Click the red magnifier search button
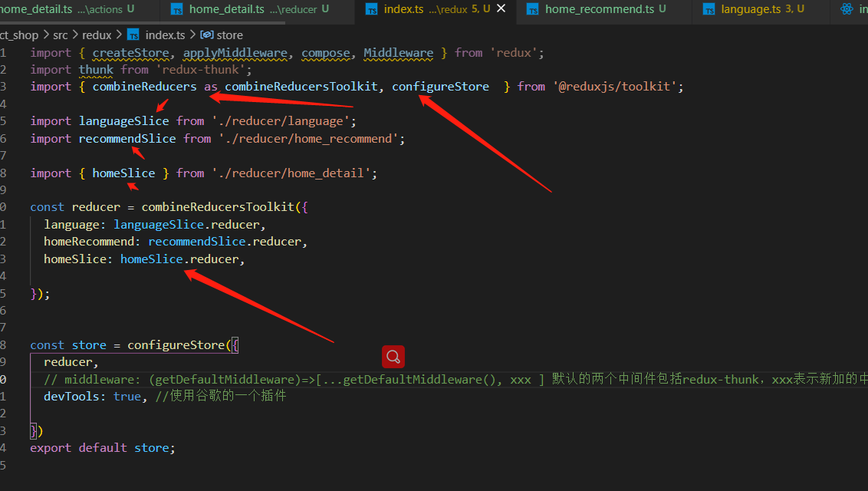Screen dimensions: 868x491 coord(393,357)
